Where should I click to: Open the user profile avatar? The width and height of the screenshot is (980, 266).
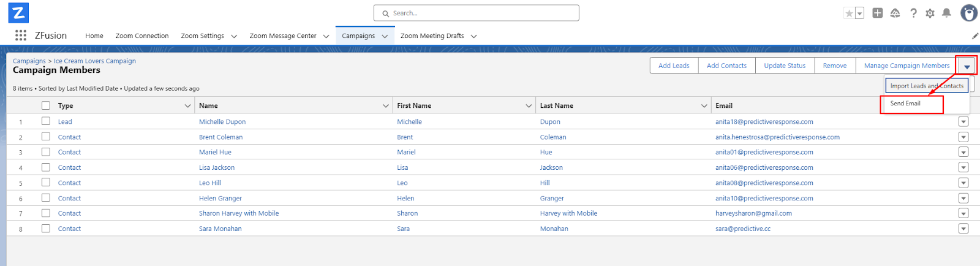coord(968,13)
